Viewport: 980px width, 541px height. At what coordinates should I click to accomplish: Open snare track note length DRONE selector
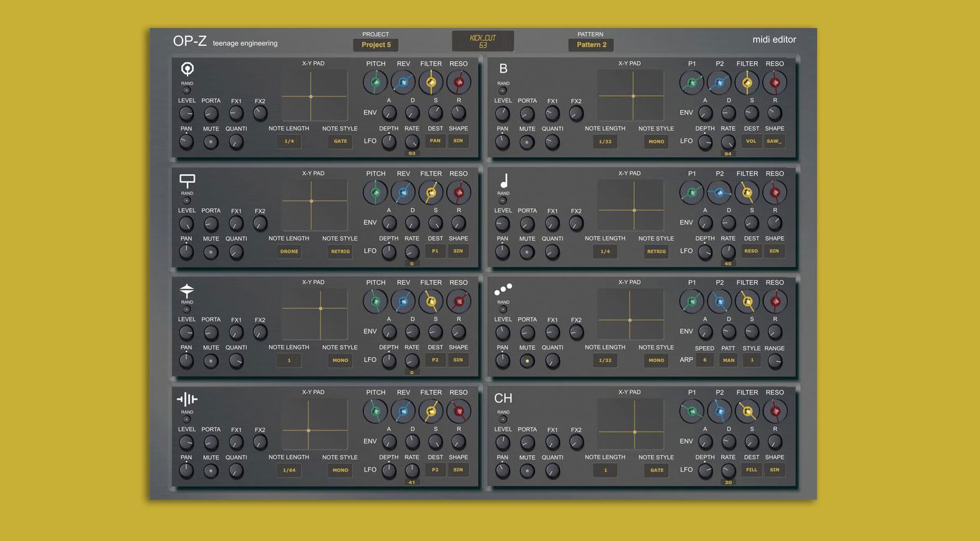click(289, 251)
